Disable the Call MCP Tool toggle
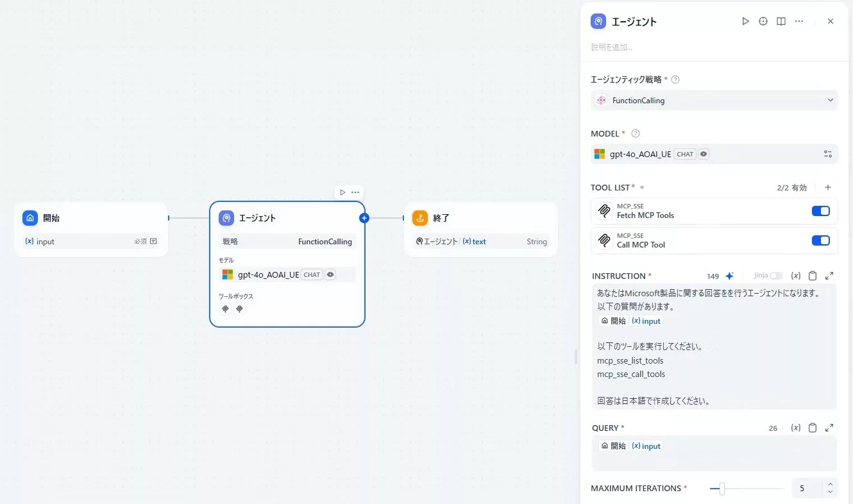This screenshot has width=853, height=504. click(x=820, y=240)
